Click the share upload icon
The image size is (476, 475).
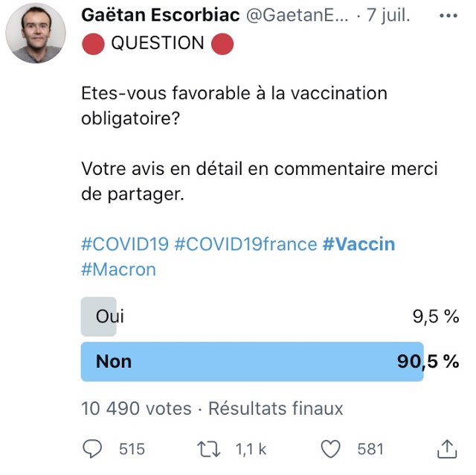click(446, 447)
